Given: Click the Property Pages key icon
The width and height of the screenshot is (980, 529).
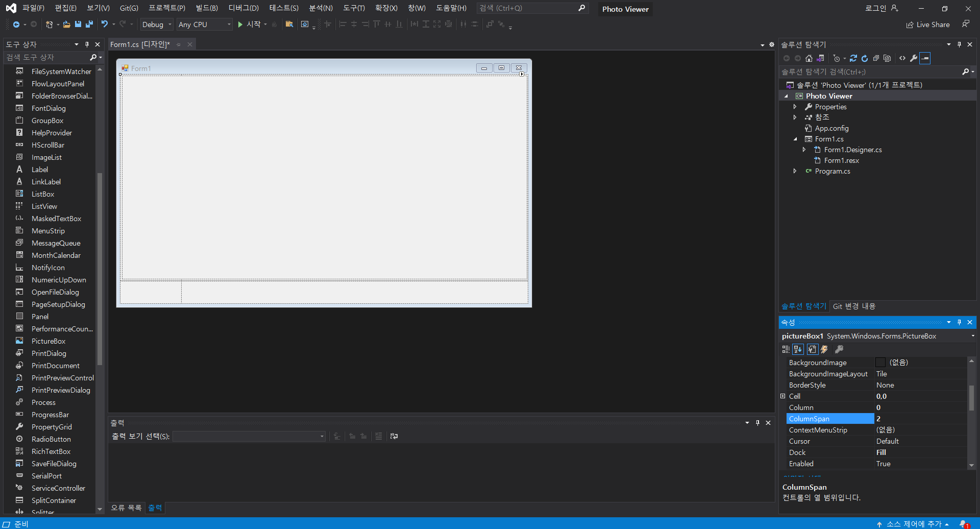Looking at the screenshot, I should click(839, 349).
